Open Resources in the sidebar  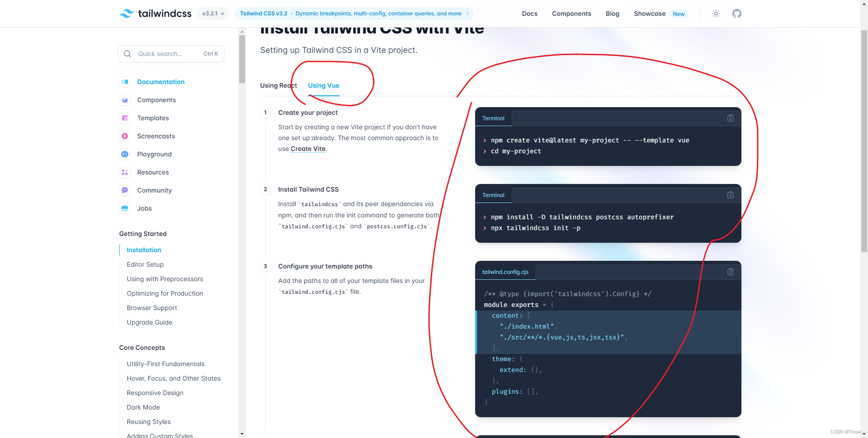pos(153,172)
